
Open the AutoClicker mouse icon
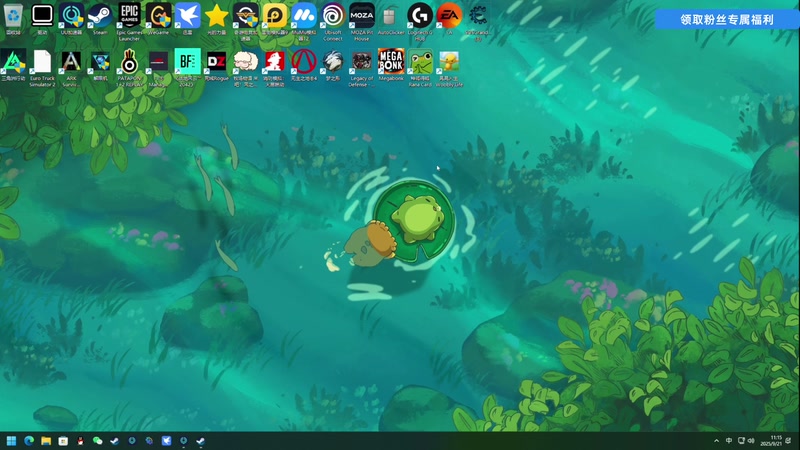pos(391,18)
